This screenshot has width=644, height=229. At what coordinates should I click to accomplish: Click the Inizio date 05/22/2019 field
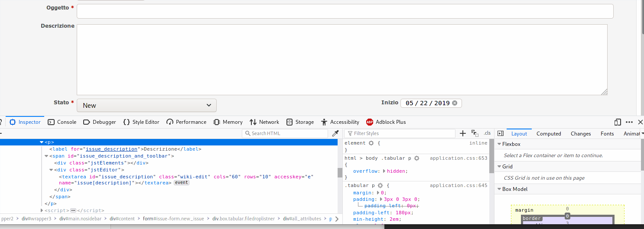click(431, 103)
